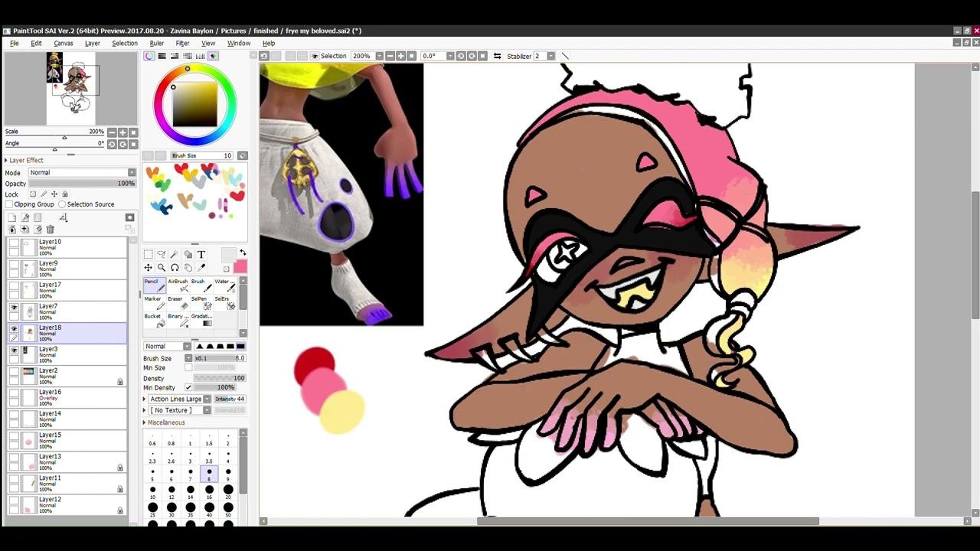980x551 pixels.
Task: Select the Move tool
Action: click(x=148, y=268)
